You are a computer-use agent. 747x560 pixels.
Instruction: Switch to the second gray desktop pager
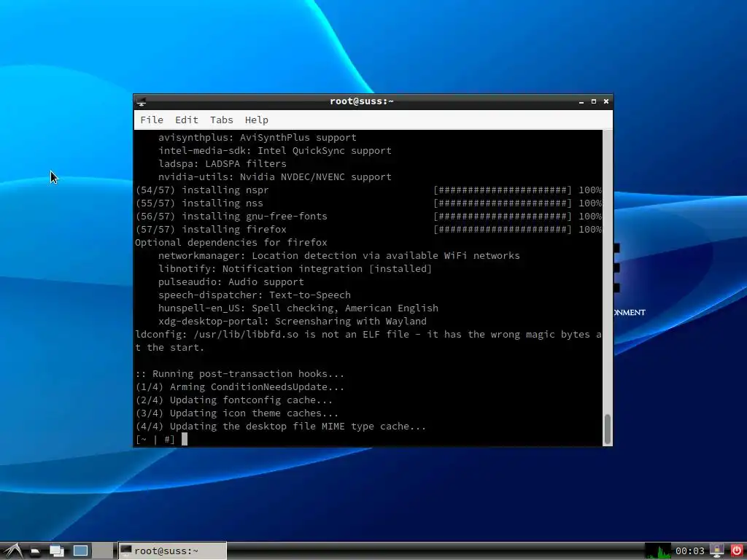click(x=103, y=551)
